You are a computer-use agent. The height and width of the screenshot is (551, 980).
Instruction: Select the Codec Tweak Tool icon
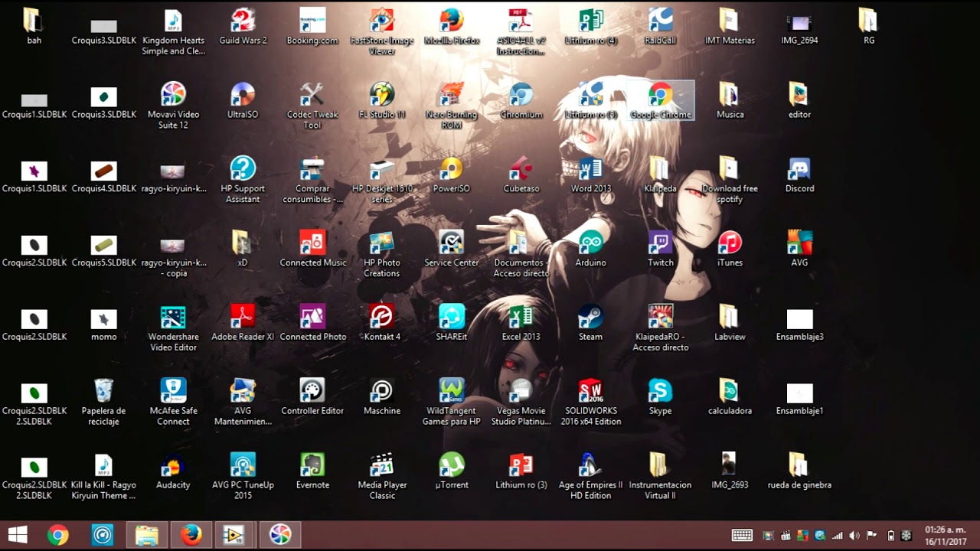point(312,106)
